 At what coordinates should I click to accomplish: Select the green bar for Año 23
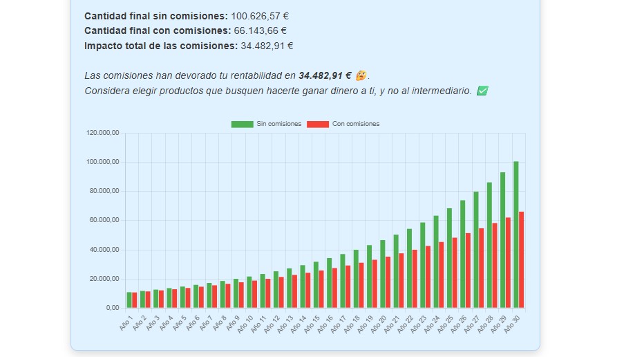[423, 265]
